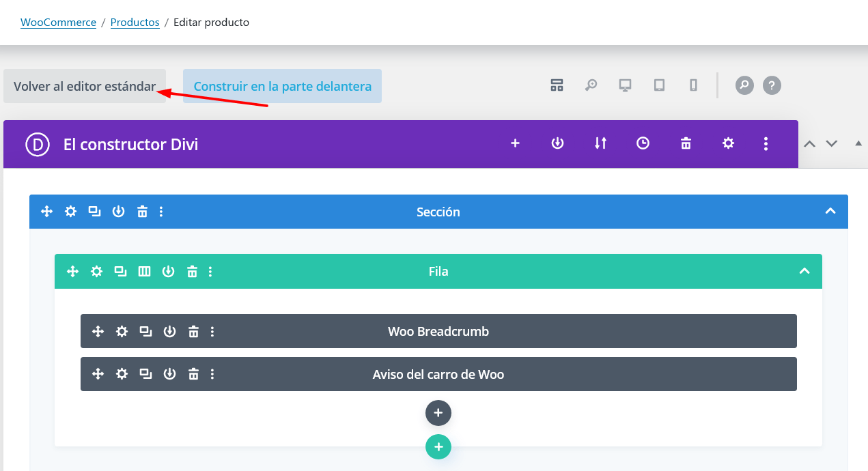Switch to wireframe view icon
This screenshot has height=471, width=868.
click(557, 85)
